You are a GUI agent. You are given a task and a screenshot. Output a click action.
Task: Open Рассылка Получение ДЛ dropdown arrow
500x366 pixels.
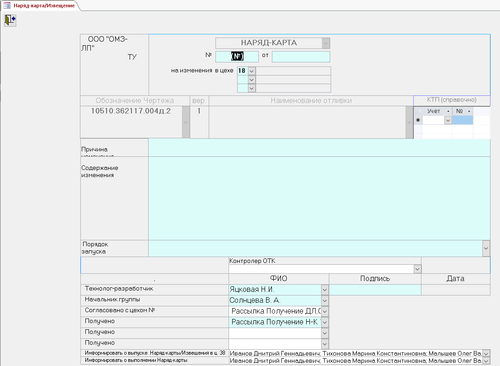pyautogui.click(x=325, y=311)
